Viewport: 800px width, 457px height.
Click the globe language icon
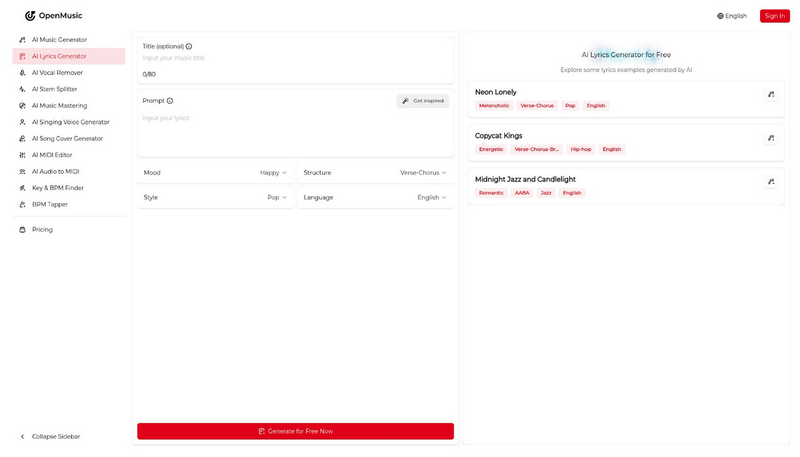pyautogui.click(x=720, y=16)
